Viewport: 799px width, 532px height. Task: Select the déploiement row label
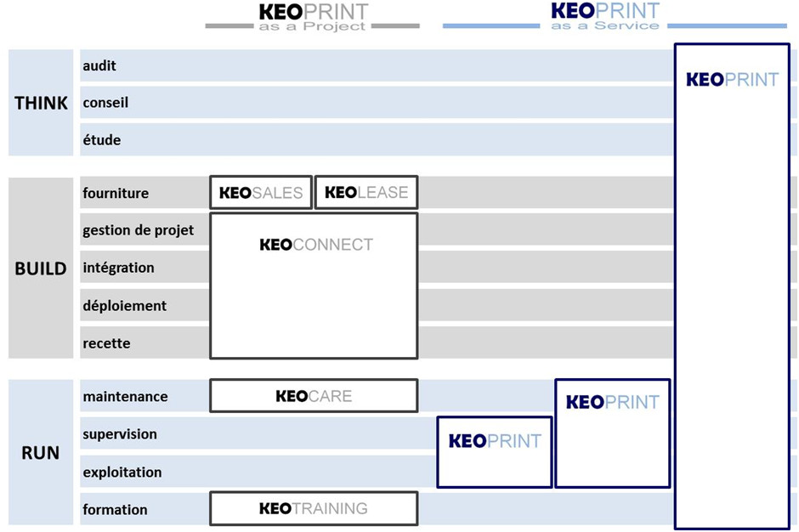click(x=125, y=305)
